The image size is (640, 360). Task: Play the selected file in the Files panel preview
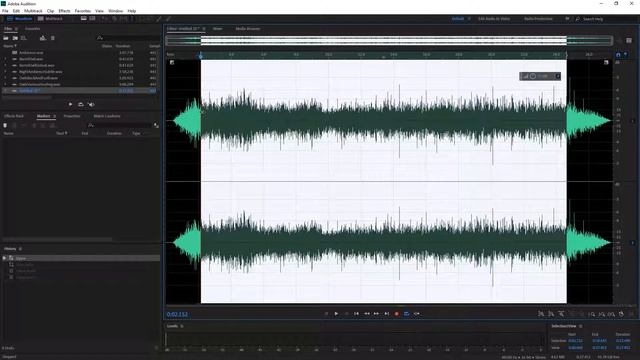click(x=71, y=104)
